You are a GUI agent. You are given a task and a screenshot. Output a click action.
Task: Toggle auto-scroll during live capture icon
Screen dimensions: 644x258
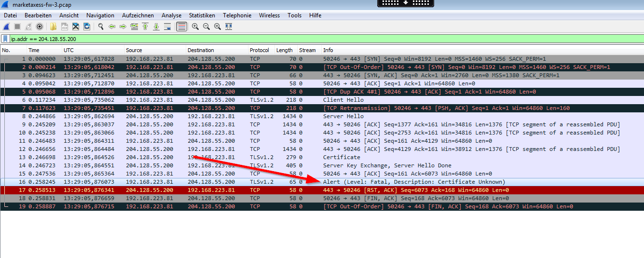167,27
